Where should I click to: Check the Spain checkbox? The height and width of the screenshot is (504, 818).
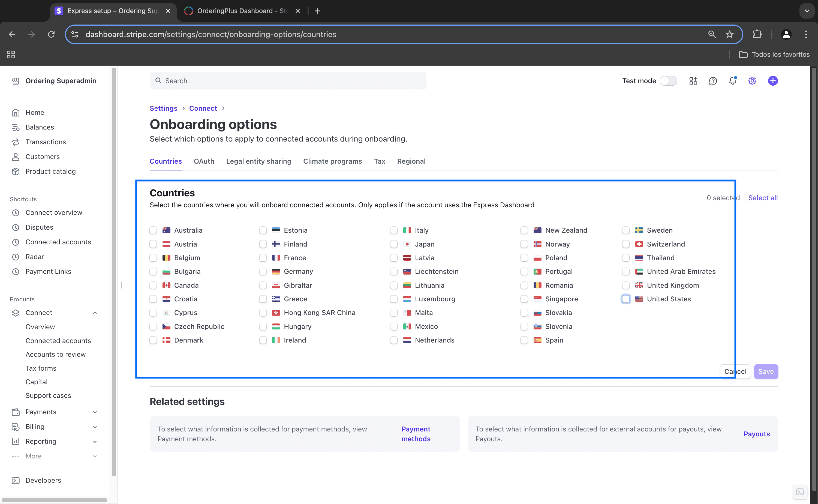[524, 340]
